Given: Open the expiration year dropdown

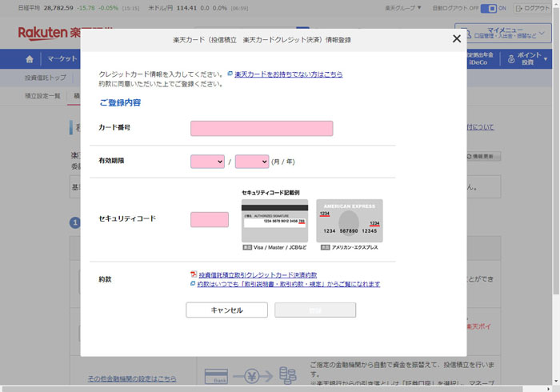Looking at the screenshot, I should click(251, 161).
